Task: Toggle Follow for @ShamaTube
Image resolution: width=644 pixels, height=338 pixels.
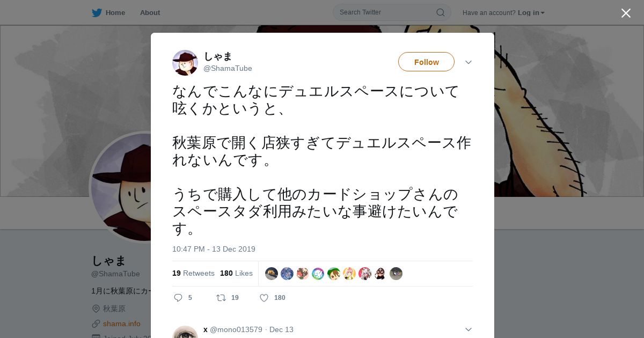Action: 426,62
